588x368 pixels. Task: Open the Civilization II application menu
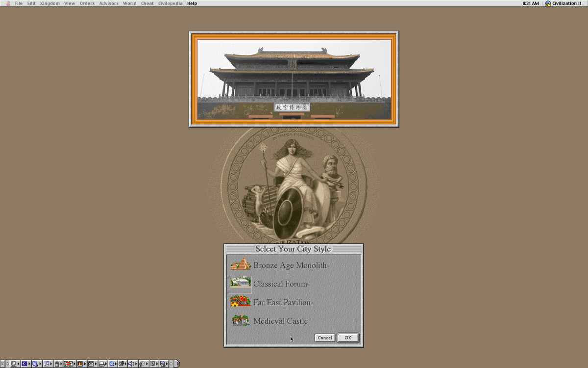click(563, 3)
